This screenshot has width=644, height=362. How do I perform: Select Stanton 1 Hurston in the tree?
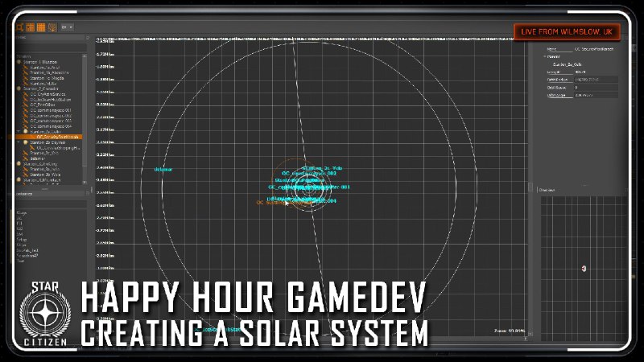(x=40, y=62)
